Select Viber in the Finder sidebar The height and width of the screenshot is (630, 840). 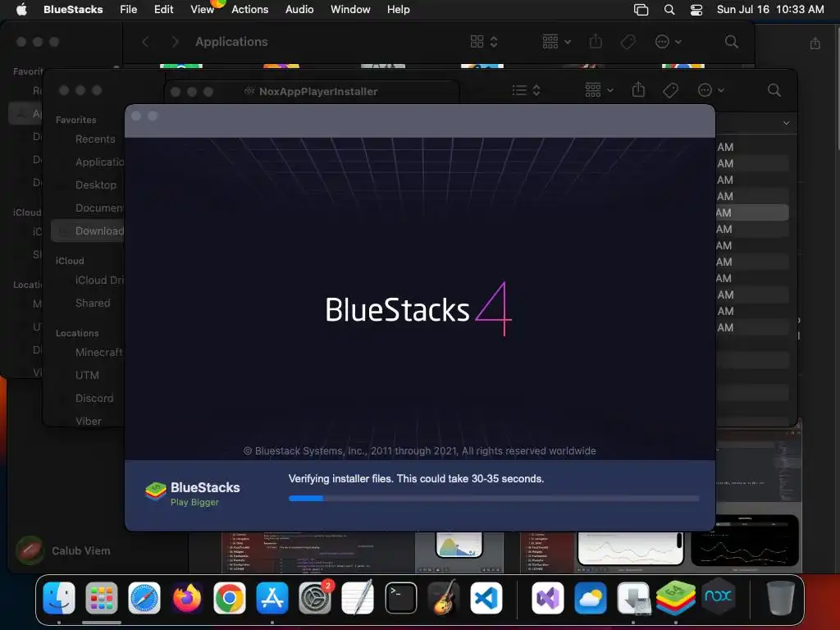coord(89,421)
